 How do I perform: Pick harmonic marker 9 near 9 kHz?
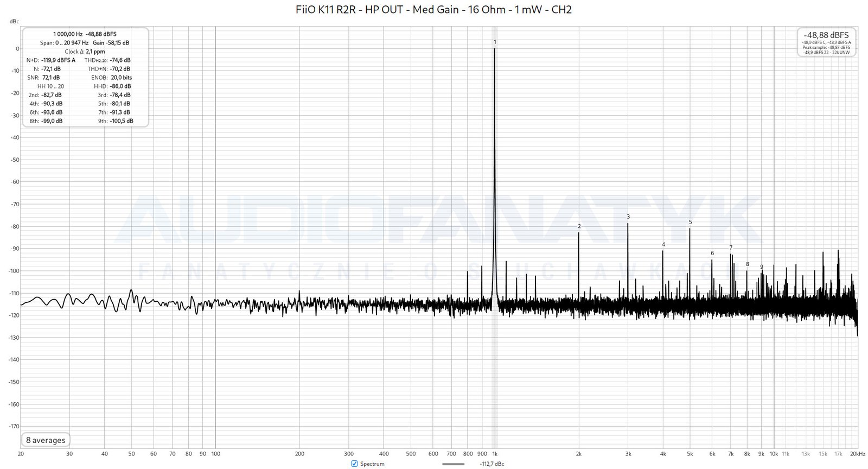[761, 267]
